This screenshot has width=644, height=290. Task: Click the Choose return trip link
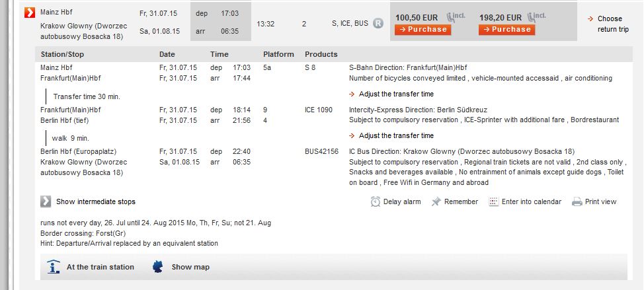point(610,24)
